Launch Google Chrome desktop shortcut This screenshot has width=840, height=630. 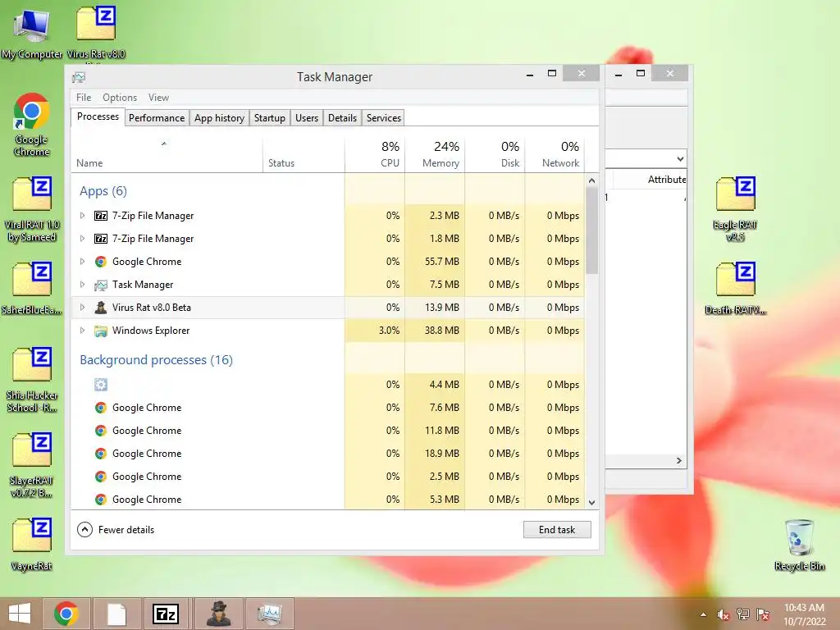click(32, 125)
